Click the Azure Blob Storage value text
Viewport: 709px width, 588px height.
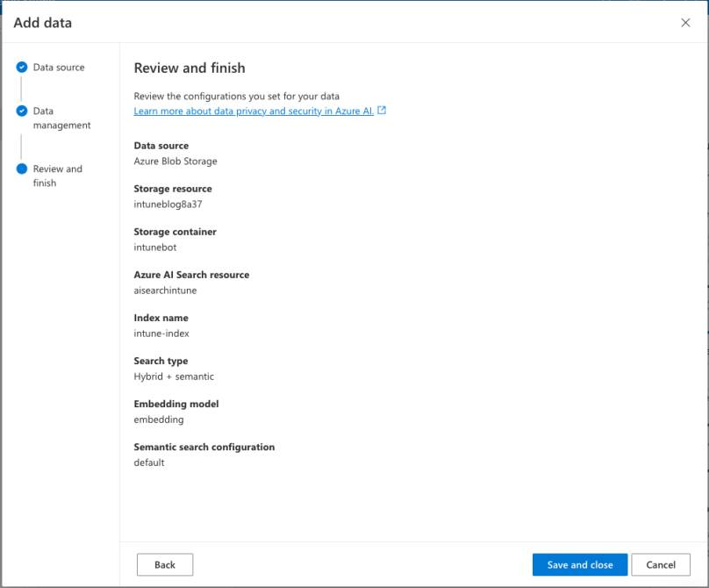click(175, 161)
